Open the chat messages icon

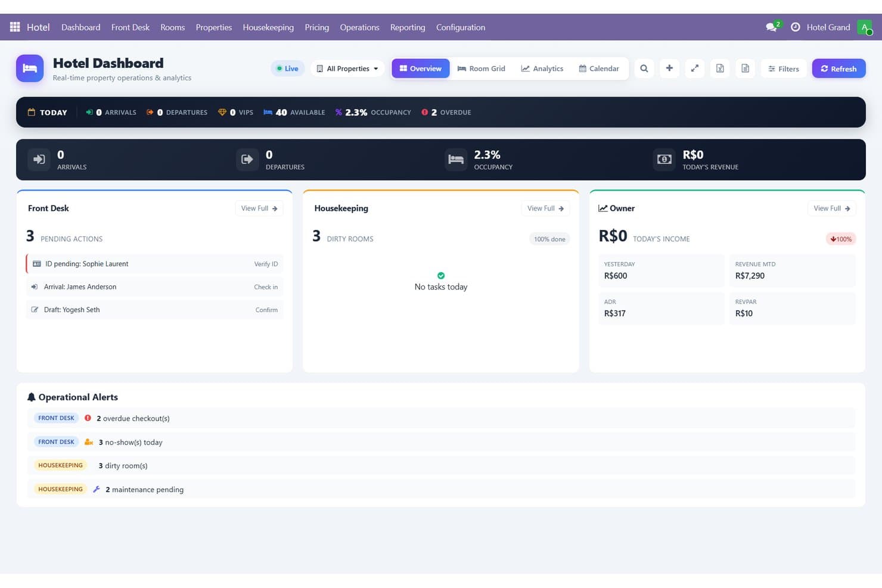click(772, 27)
